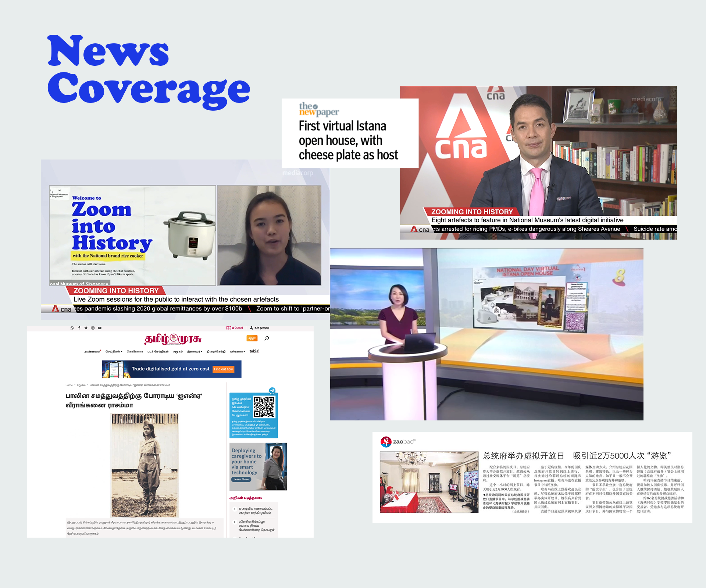Open the படச் செய்திகள் navigation menu item
The image size is (706, 588).
158,352
